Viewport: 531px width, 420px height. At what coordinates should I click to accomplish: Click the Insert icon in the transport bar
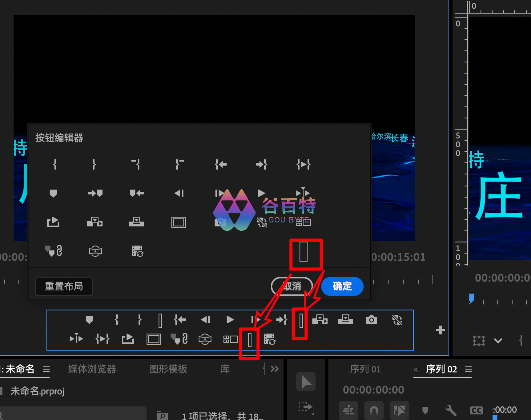tap(320, 320)
